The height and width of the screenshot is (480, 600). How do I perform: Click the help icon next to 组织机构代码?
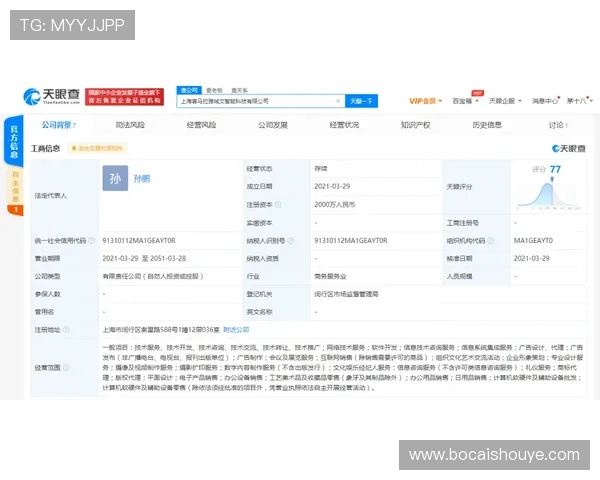[x=491, y=240]
